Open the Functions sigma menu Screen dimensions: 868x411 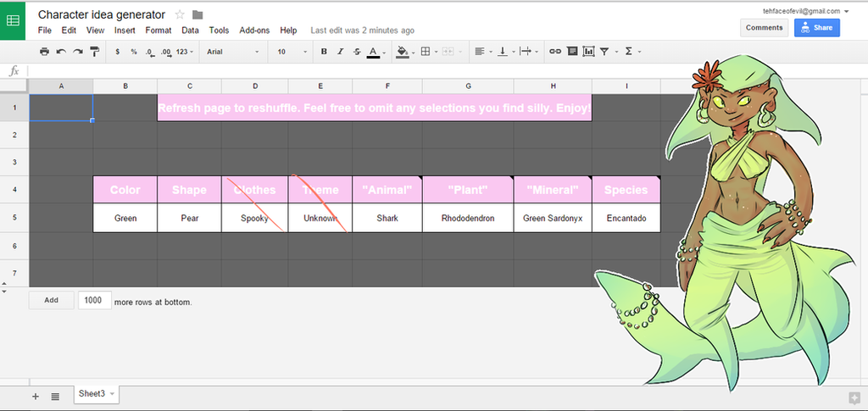click(628, 52)
